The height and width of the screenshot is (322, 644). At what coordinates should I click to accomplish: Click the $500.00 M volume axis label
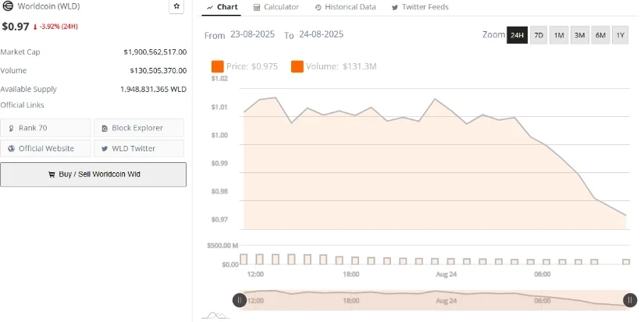tap(222, 246)
